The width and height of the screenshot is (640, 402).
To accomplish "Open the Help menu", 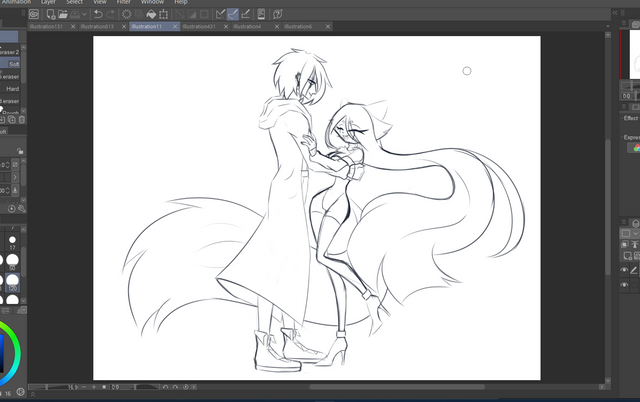I will (x=181, y=2).
